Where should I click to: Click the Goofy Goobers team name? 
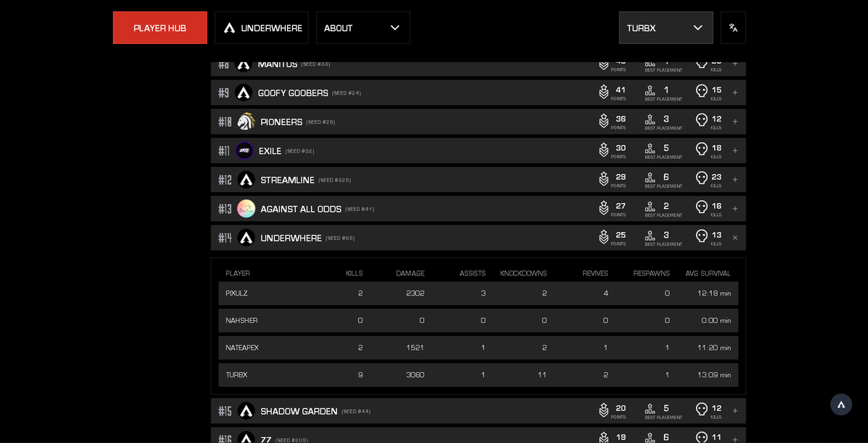tap(293, 93)
